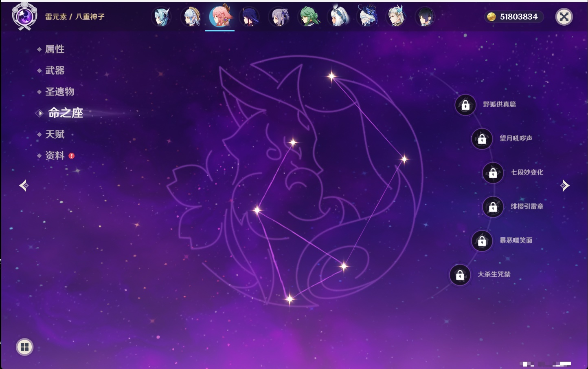Open the 资料 profile page
Viewport: 588px width, 369px height.
tap(55, 155)
